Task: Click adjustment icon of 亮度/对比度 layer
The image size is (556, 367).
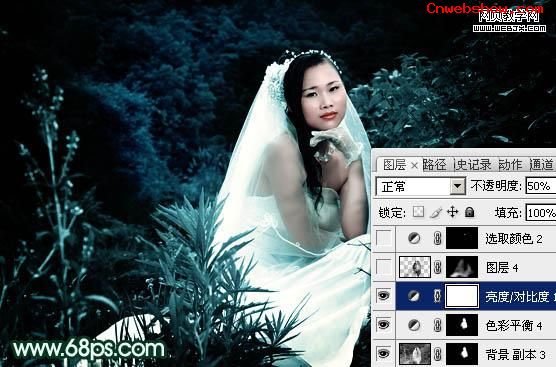Action: click(413, 296)
